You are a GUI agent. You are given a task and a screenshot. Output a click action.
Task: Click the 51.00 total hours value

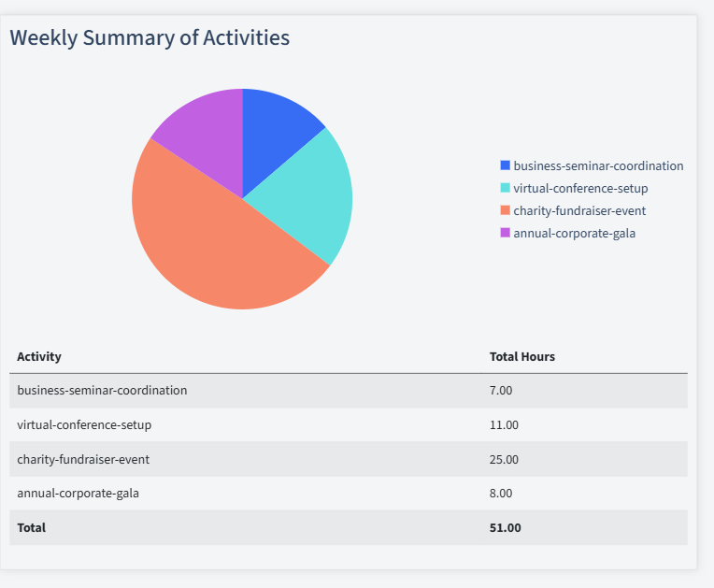[505, 527]
